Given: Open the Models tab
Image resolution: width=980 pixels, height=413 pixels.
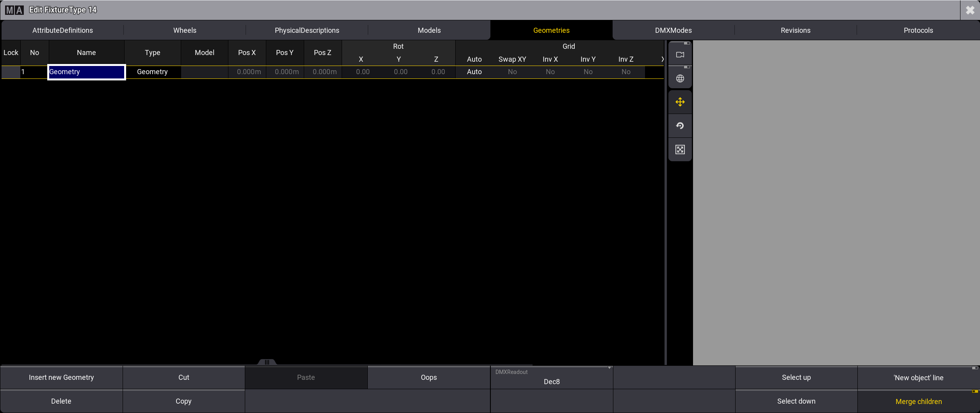Looking at the screenshot, I should point(429,30).
